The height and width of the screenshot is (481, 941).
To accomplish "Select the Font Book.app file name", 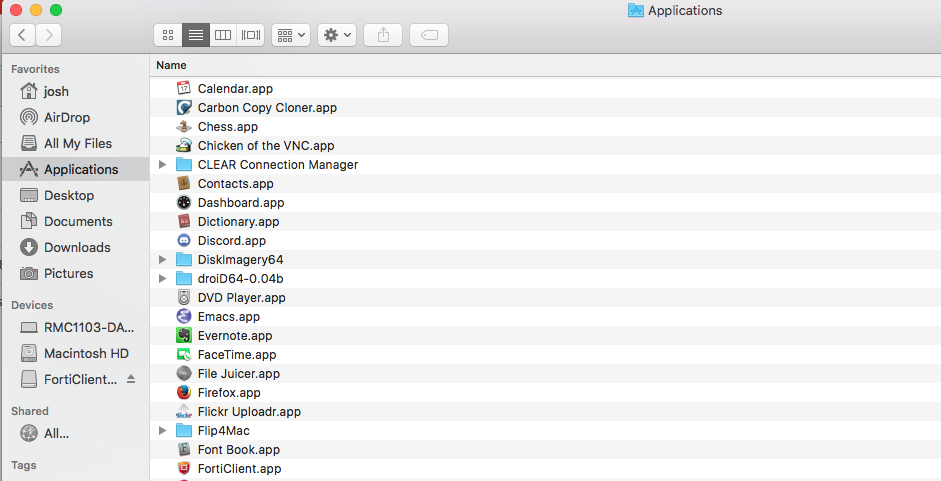I will pos(239,450).
